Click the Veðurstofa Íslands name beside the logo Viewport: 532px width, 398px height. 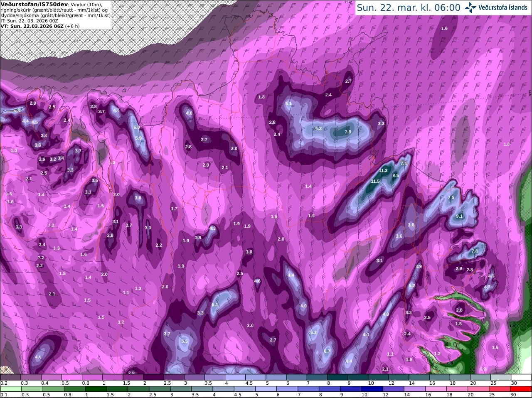[503, 7]
